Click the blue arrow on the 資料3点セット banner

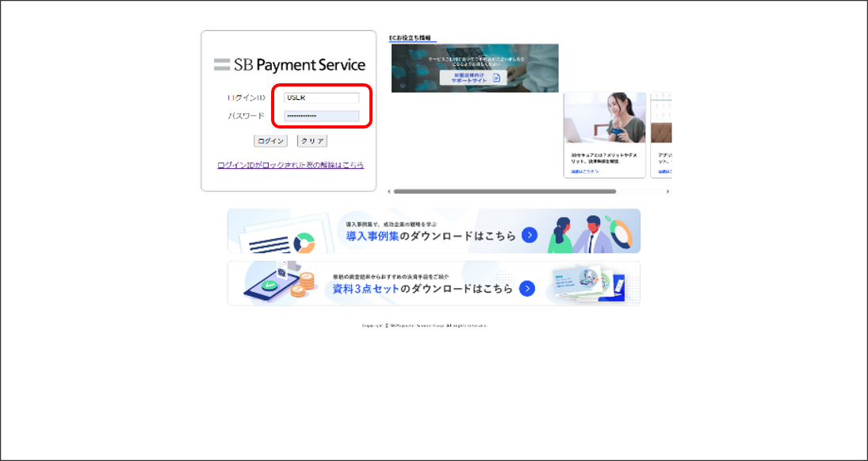point(527,289)
